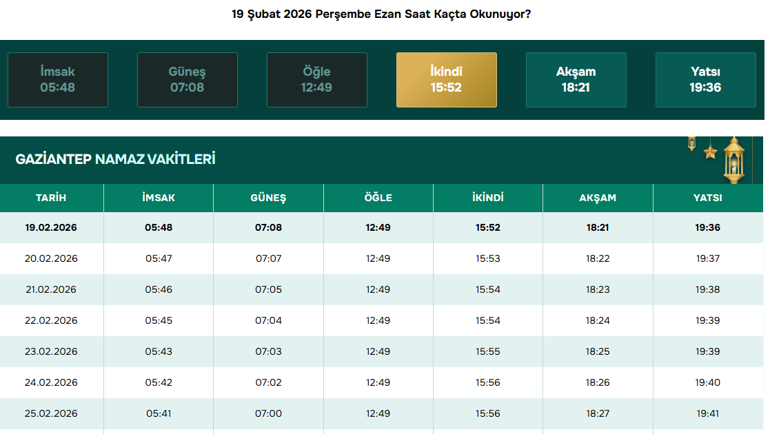Select the date cell 19.02.2026

pyautogui.click(x=51, y=227)
